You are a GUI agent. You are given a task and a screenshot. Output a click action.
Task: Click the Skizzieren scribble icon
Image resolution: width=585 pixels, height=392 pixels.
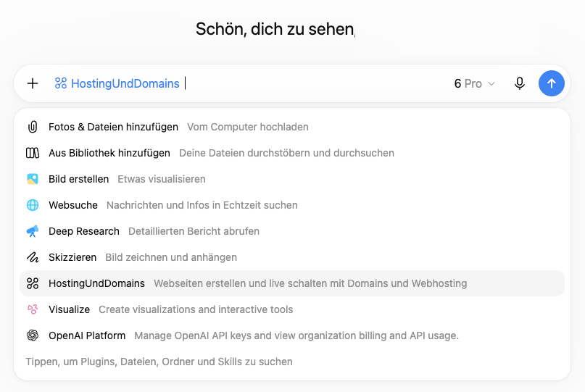click(33, 257)
